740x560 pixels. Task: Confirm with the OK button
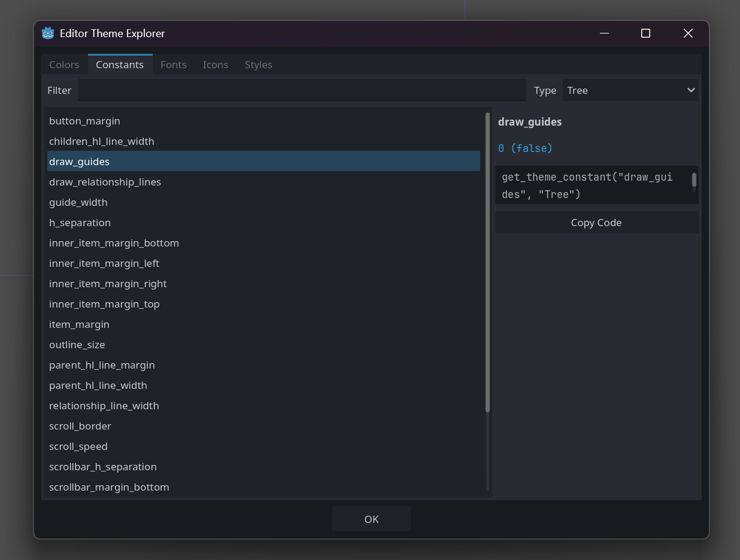pos(371,519)
